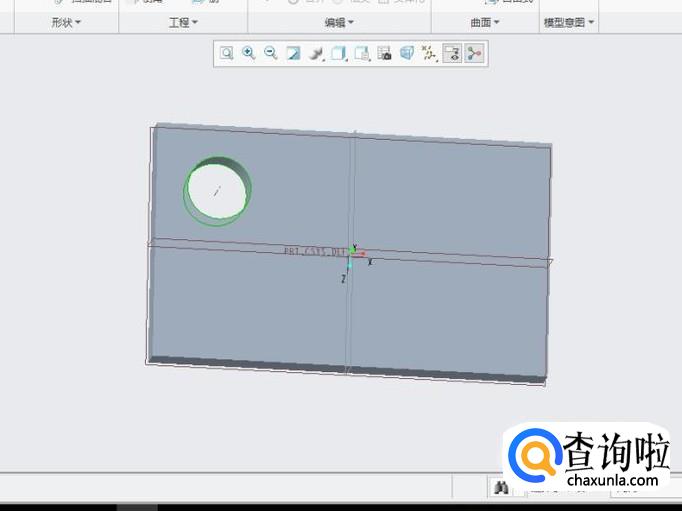Click the Repaint screen icon
682x511 pixels.
click(293, 54)
